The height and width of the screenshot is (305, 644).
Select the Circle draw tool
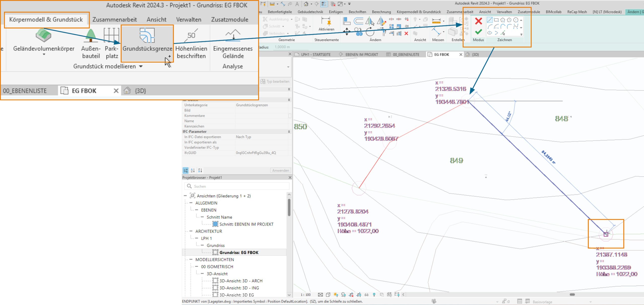(x=516, y=20)
